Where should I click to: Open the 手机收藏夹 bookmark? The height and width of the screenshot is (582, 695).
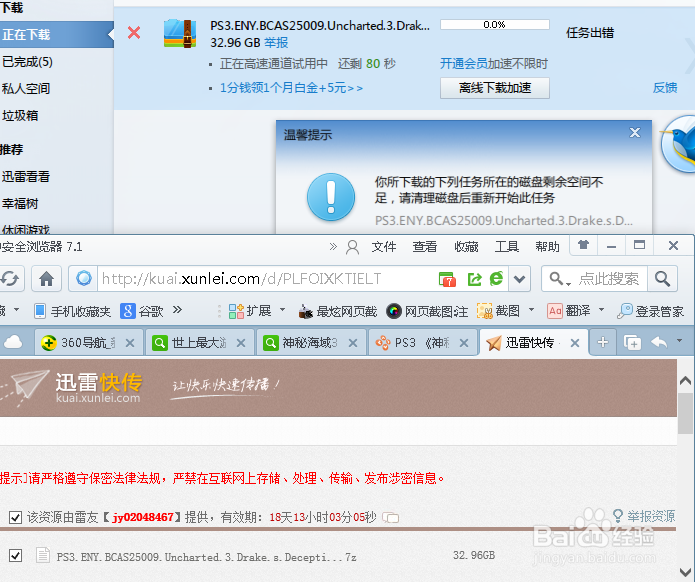pos(73,311)
